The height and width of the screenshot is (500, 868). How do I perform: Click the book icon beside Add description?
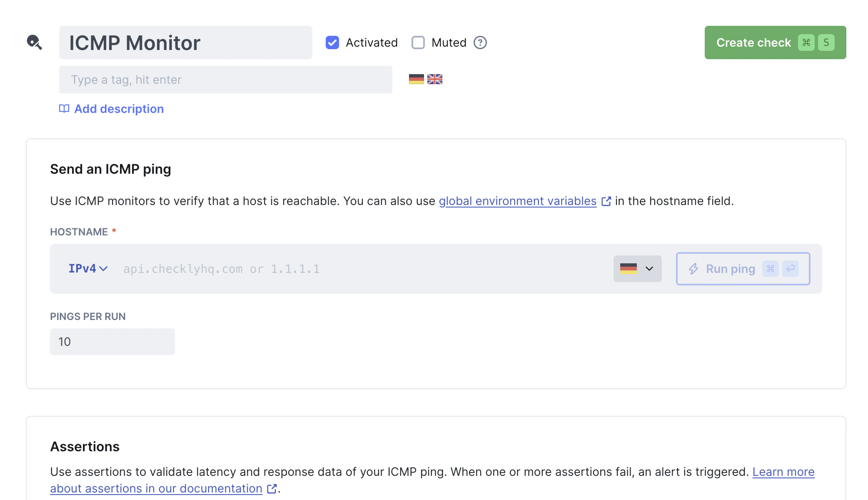(64, 109)
